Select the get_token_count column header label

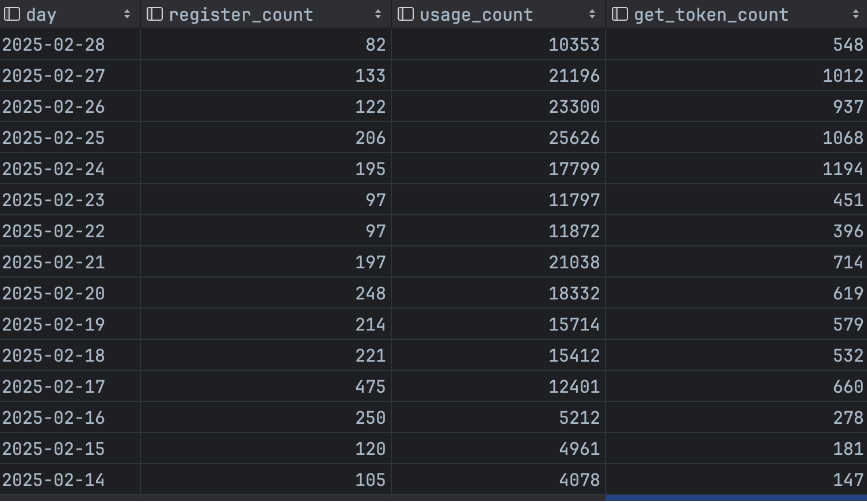(x=711, y=15)
